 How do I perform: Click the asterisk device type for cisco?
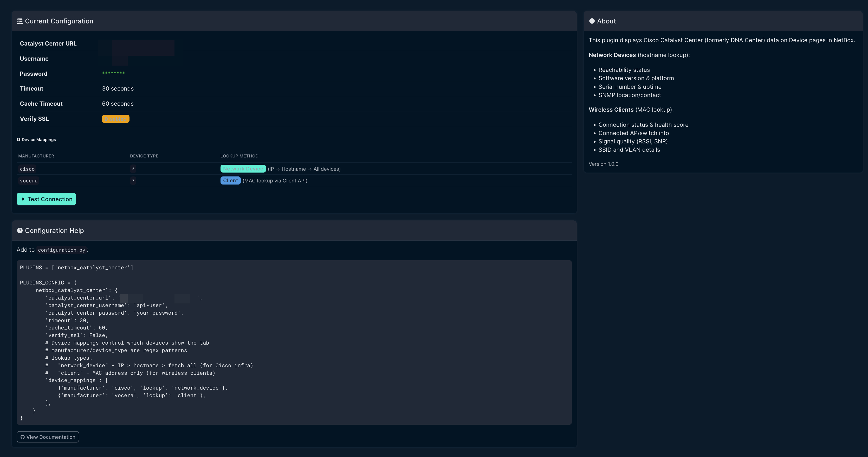pyautogui.click(x=133, y=169)
